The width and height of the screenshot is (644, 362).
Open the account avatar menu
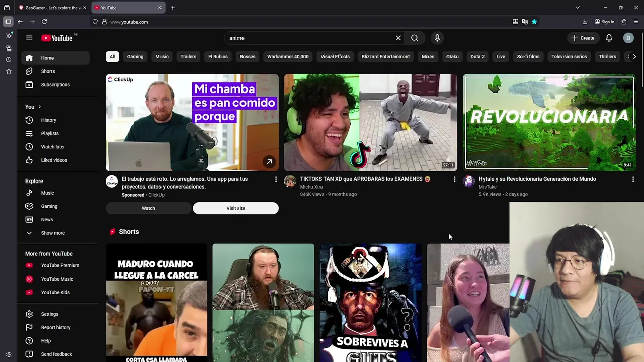coord(628,38)
